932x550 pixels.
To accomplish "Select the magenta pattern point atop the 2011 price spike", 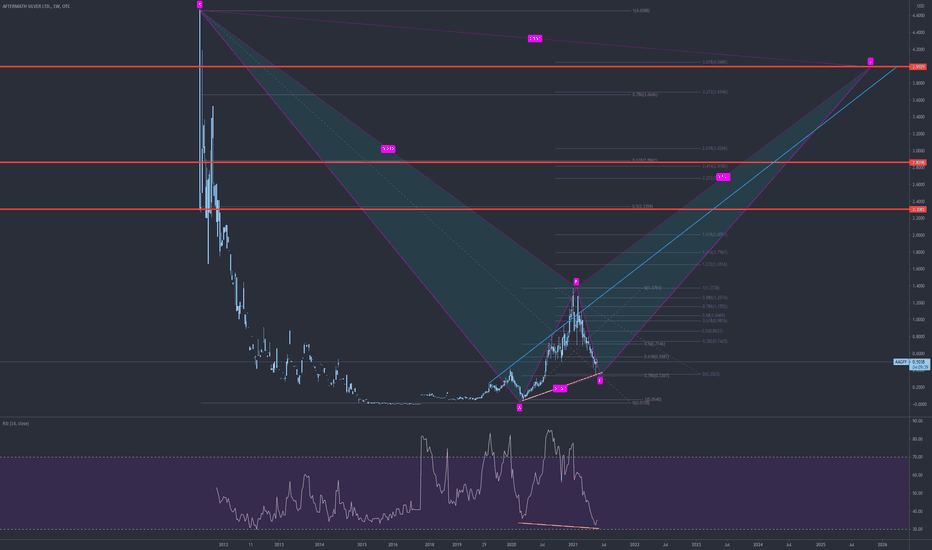I will 200,5.
